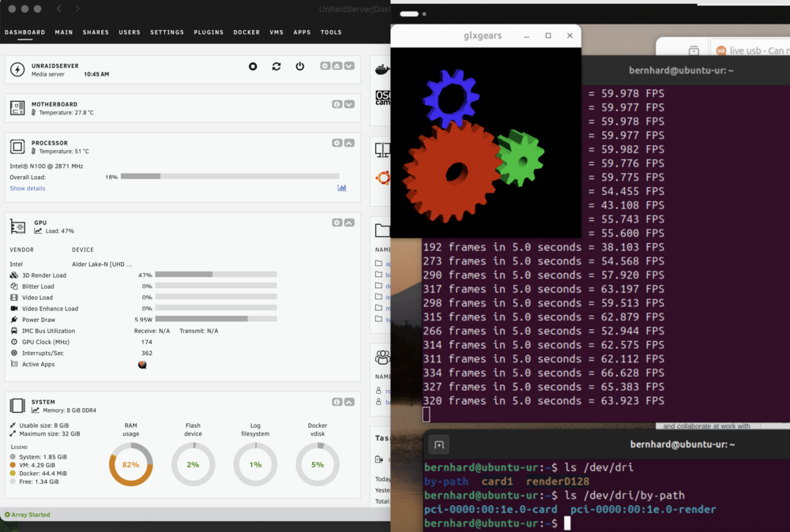The width and height of the screenshot is (790, 532).
Task: Go to the Shares tab
Action: click(96, 32)
